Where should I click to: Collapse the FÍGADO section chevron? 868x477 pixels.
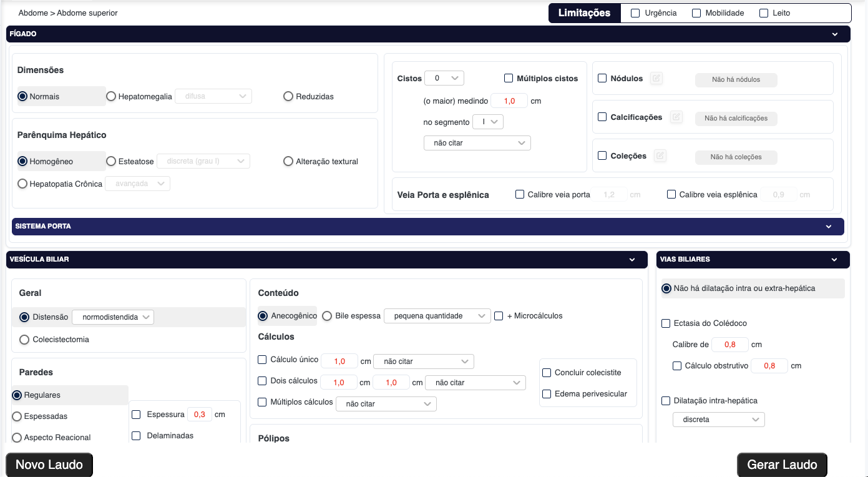coord(835,34)
